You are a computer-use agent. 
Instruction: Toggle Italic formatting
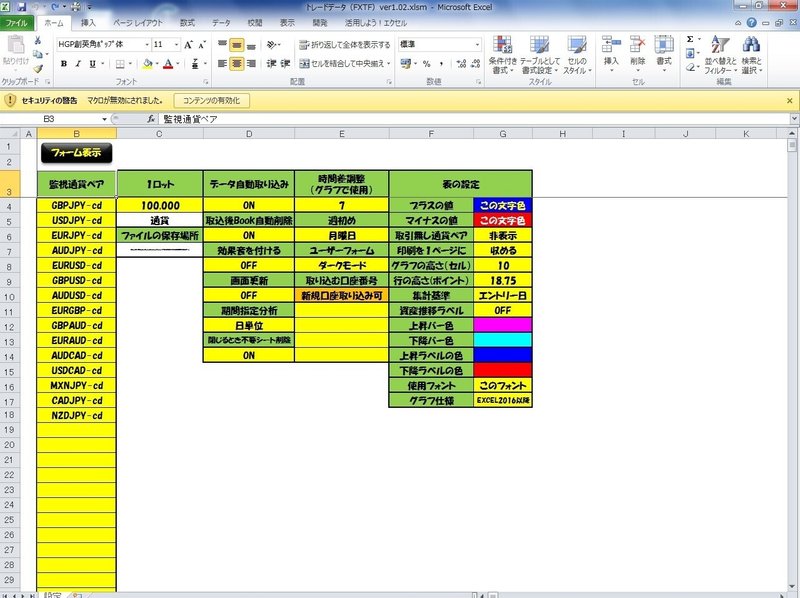click(x=78, y=64)
